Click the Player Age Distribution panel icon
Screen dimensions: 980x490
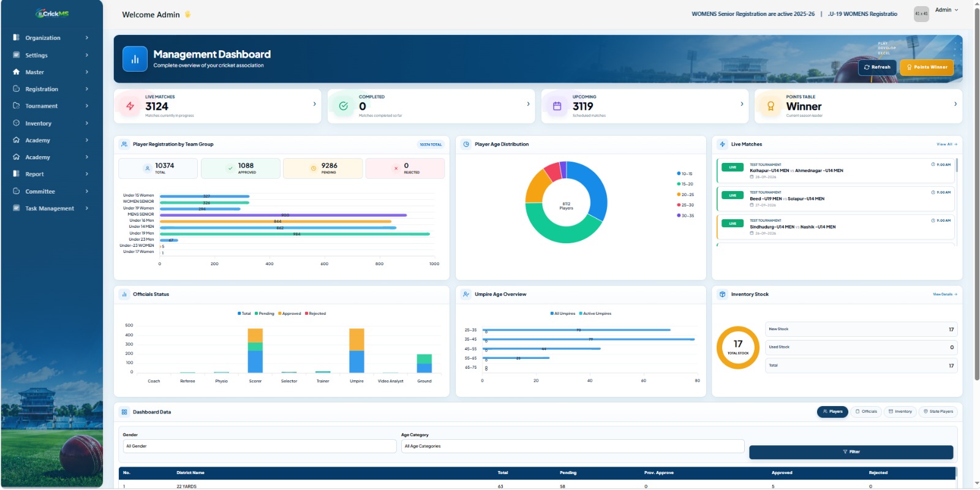pos(466,145)
